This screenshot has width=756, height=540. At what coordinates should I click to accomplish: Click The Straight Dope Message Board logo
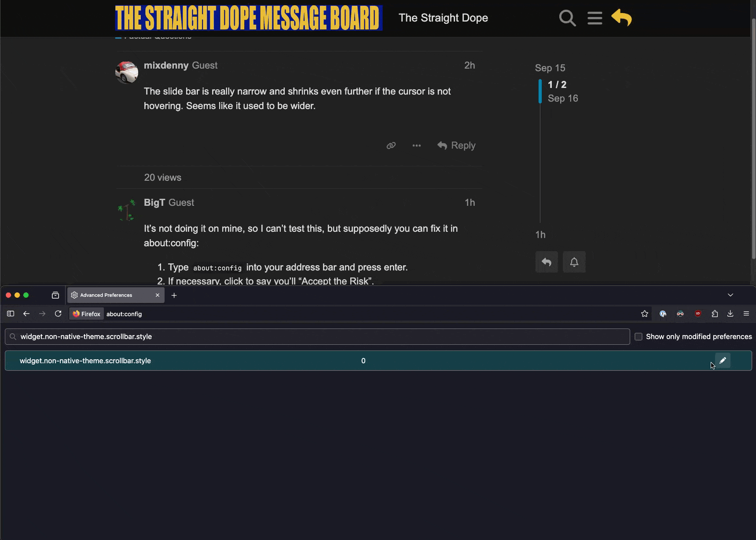tap(249, 18)
